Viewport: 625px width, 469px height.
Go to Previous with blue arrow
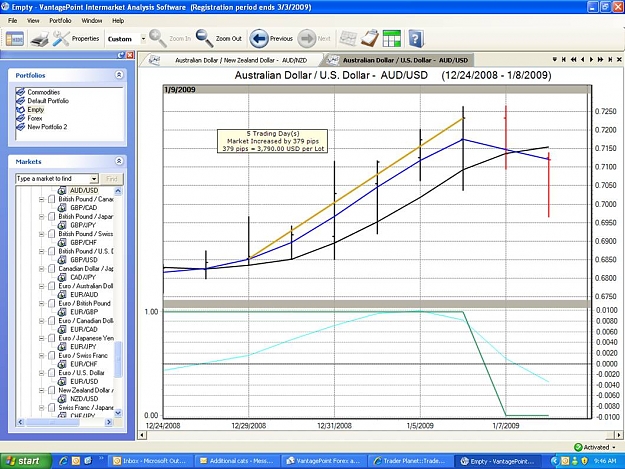click(x=259, y=39)
